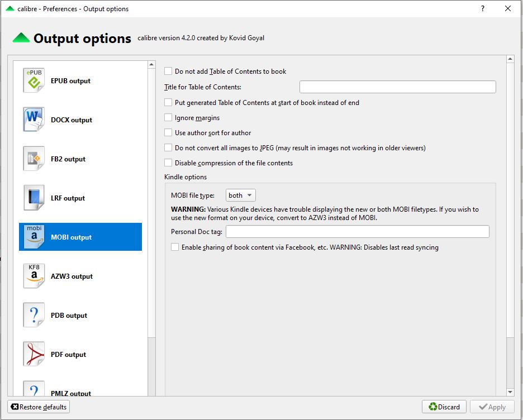Click the PMLZ output question mark icon

(34, 389)
